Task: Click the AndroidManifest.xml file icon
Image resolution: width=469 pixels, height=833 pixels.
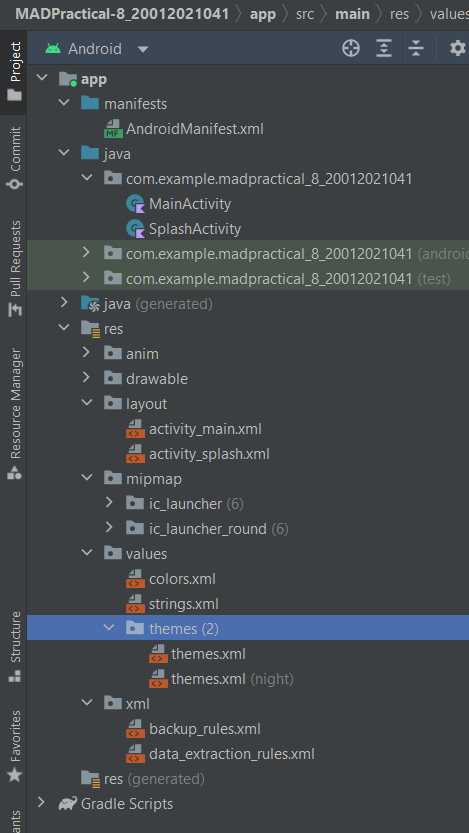Action: coord(113,129)
